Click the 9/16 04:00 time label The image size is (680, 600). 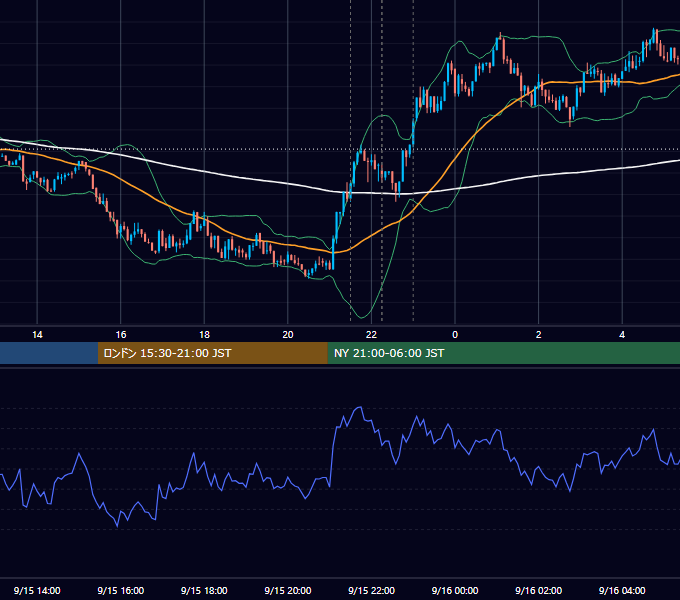pyautogui.click(x=622, y=590)
